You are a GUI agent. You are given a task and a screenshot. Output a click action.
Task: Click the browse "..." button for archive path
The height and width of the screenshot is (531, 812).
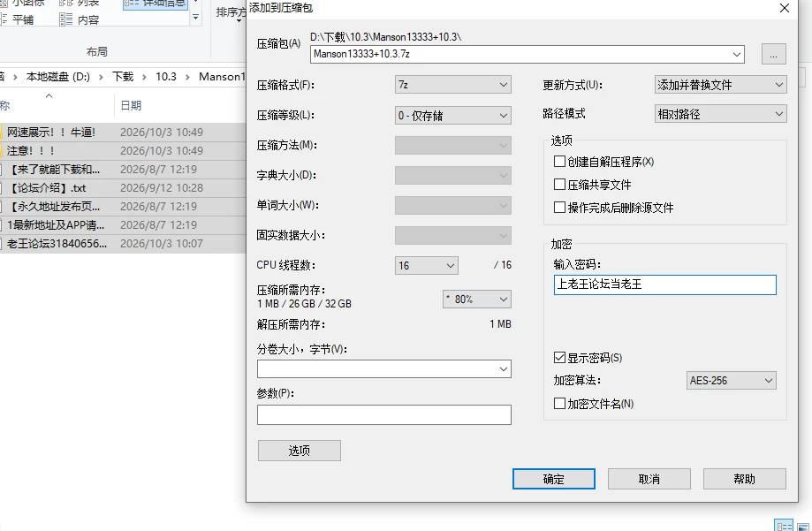coord(774,55)
